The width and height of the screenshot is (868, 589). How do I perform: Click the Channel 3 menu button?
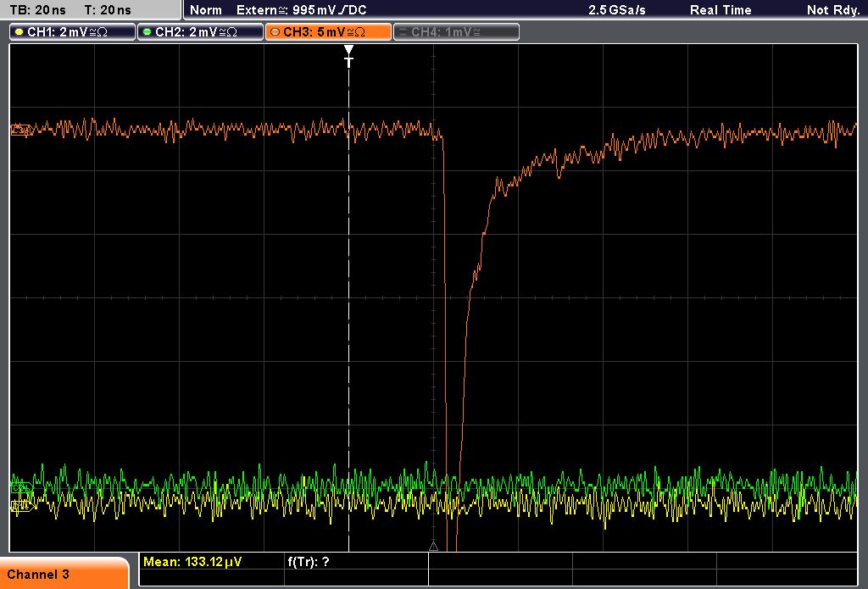[64, 574]
